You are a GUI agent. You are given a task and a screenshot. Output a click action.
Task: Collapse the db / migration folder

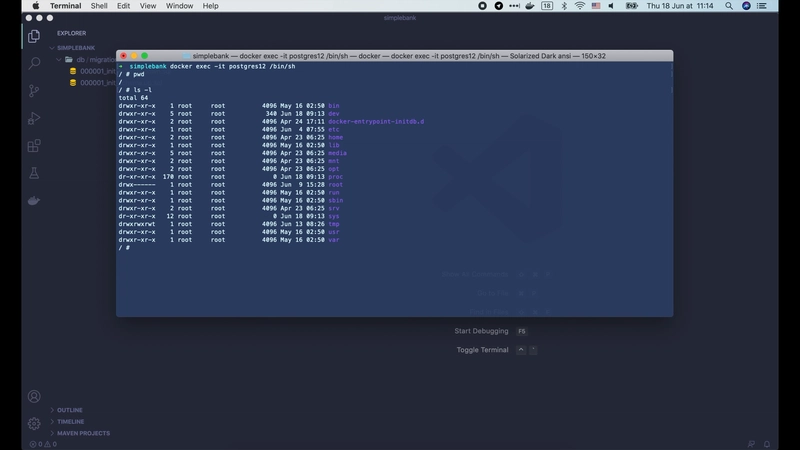point(86,60)
